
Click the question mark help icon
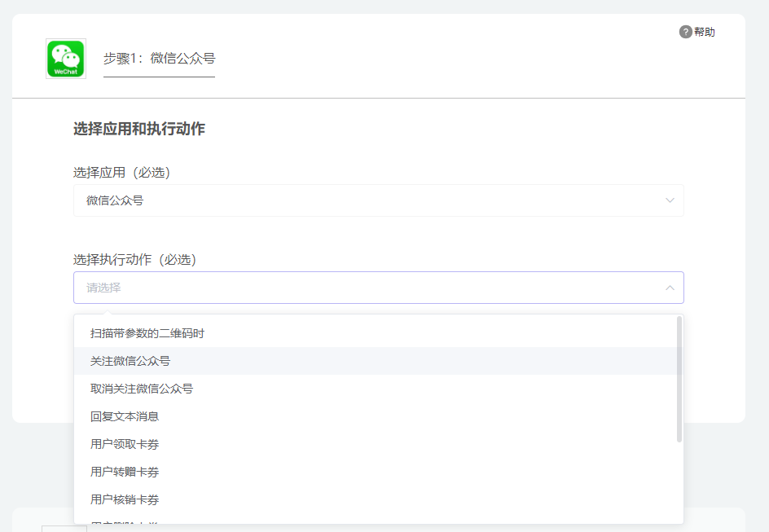tap(685, 32)
